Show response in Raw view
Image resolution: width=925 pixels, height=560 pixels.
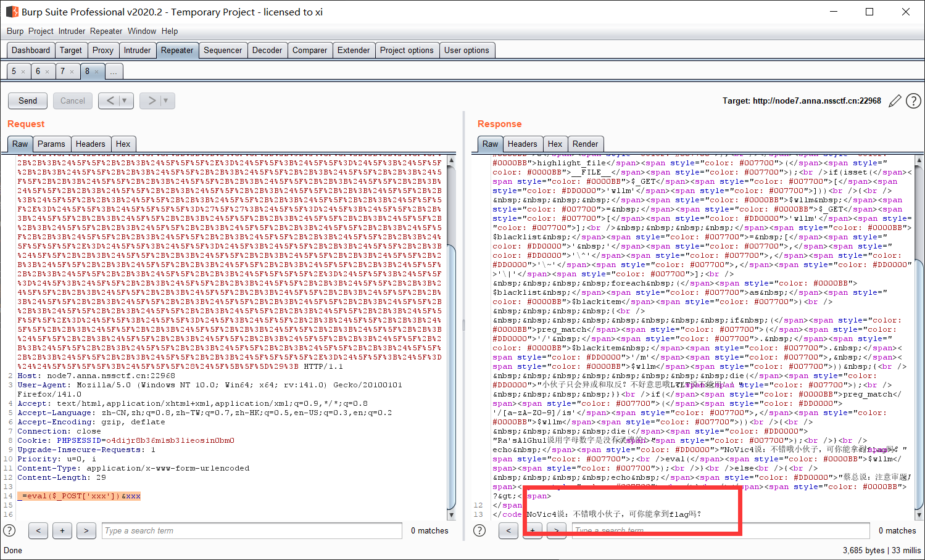[491, 144]
